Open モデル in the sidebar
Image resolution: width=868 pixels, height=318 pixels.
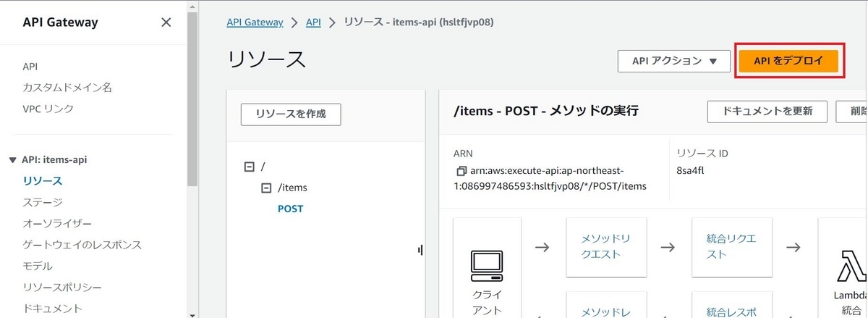(x=38, y=266)
